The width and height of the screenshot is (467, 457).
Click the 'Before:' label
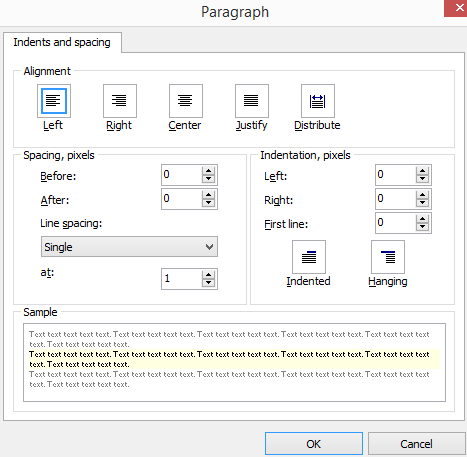click(x=58, y=176)
